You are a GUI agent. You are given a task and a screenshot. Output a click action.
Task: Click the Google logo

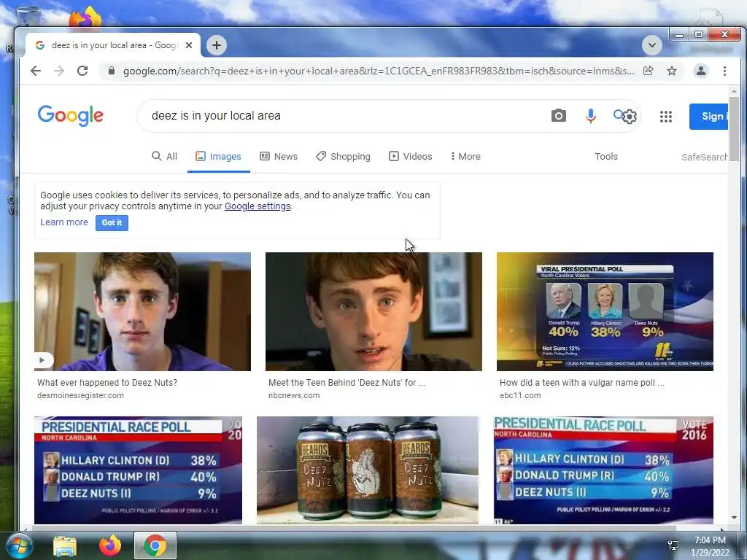click(x=71, y=116)
